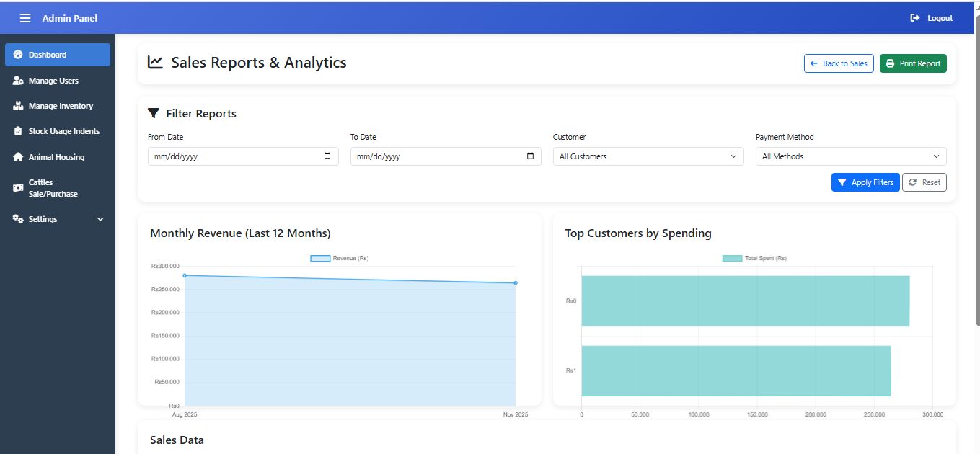Click the Manage Users sidebar icon
Viewport: 980px width, 454px height.
[x=18, y=81]
